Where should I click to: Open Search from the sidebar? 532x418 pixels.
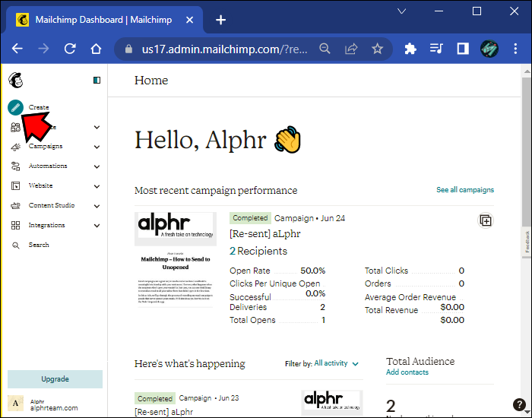pyautogui.click(x=39, y=245)
